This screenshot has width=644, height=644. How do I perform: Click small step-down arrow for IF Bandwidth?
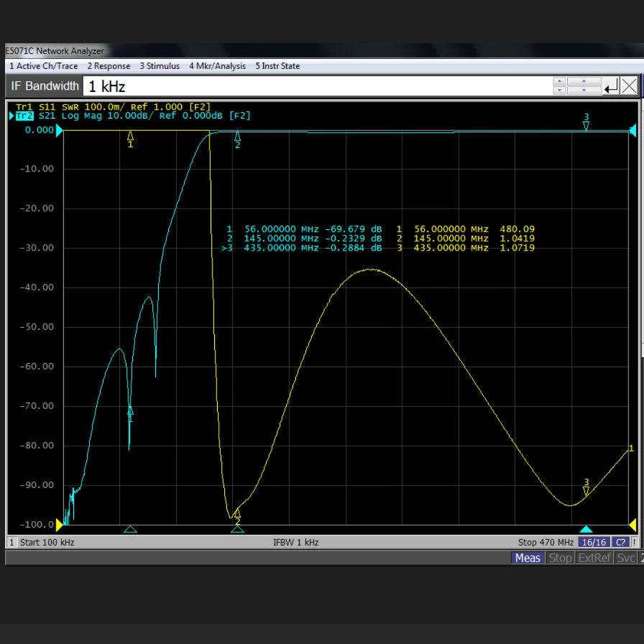(559, 91)
